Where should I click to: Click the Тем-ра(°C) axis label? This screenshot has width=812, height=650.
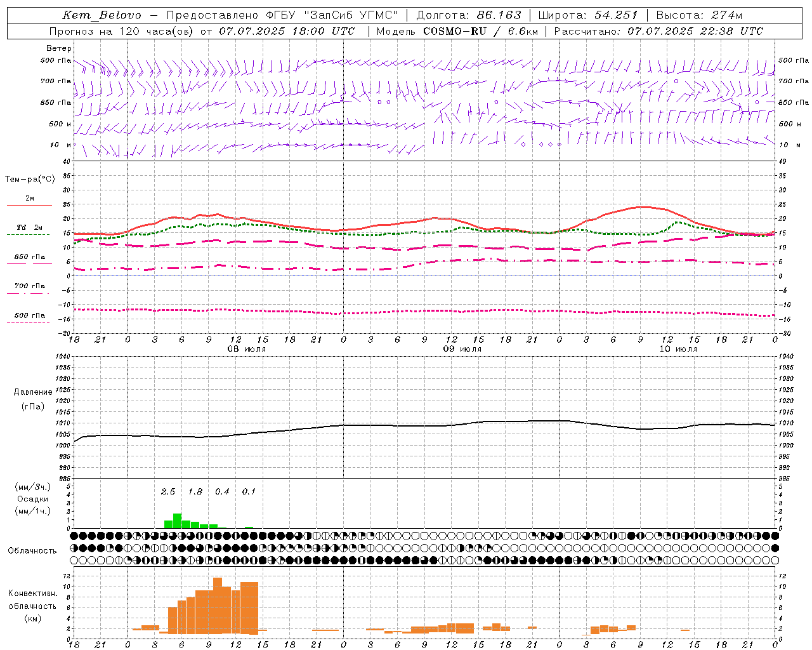click(x=30, y=180)
